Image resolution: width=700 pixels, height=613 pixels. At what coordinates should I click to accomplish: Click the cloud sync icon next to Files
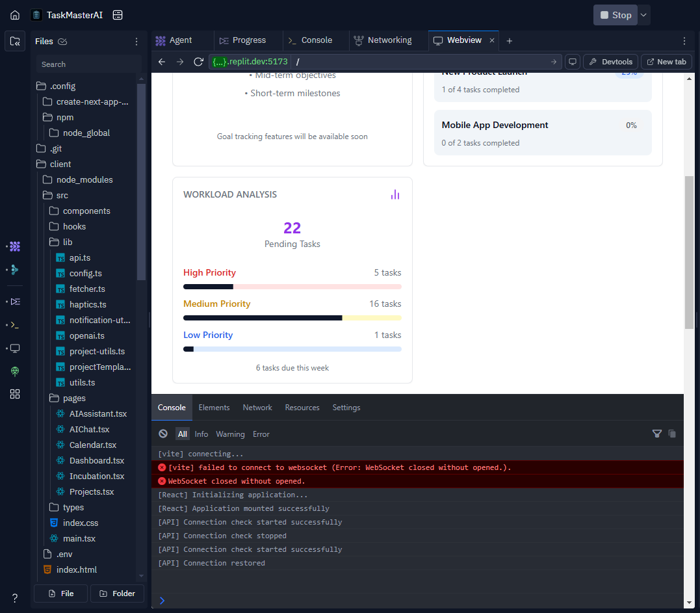tap(62, 42)
